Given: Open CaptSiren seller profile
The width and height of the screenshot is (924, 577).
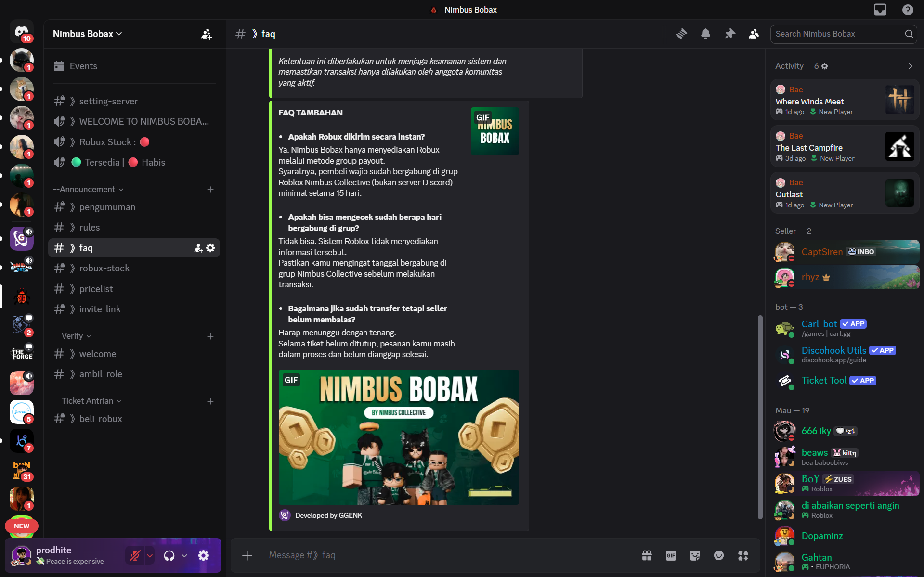Looking at the screenshot, I should point(845,252).
